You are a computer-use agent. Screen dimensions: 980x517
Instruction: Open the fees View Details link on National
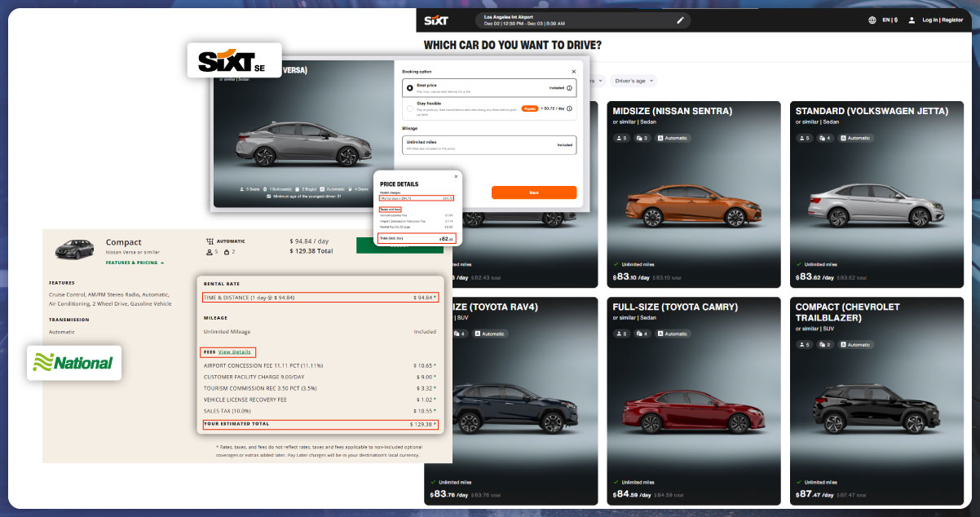(235, 352)
